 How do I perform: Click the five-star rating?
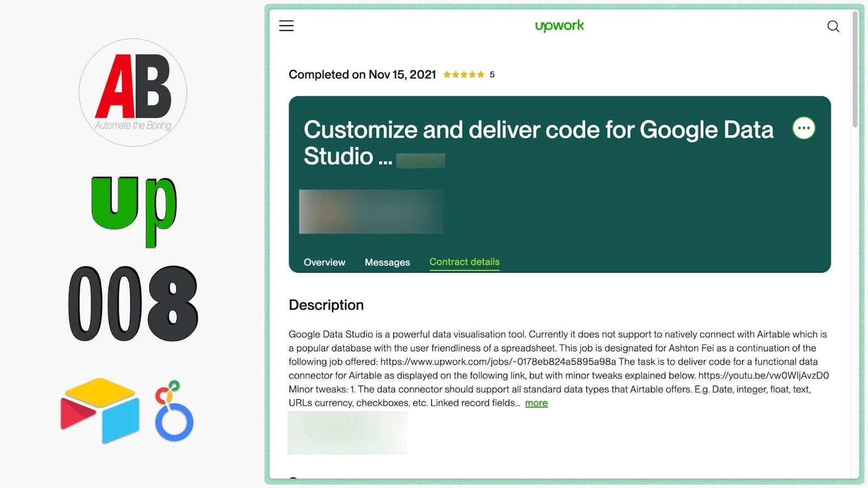(x=464, y=75)
